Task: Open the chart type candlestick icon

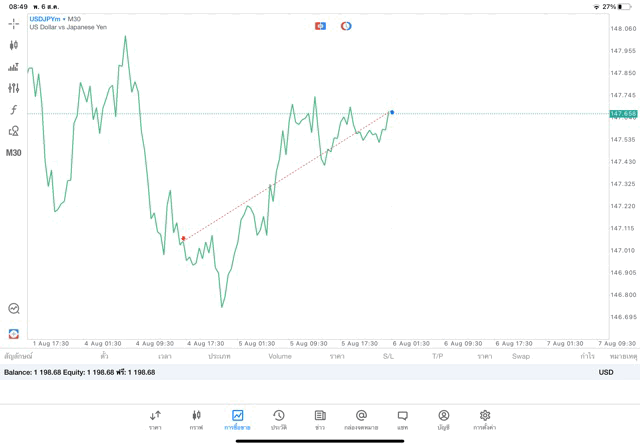Action: [14, 45]
